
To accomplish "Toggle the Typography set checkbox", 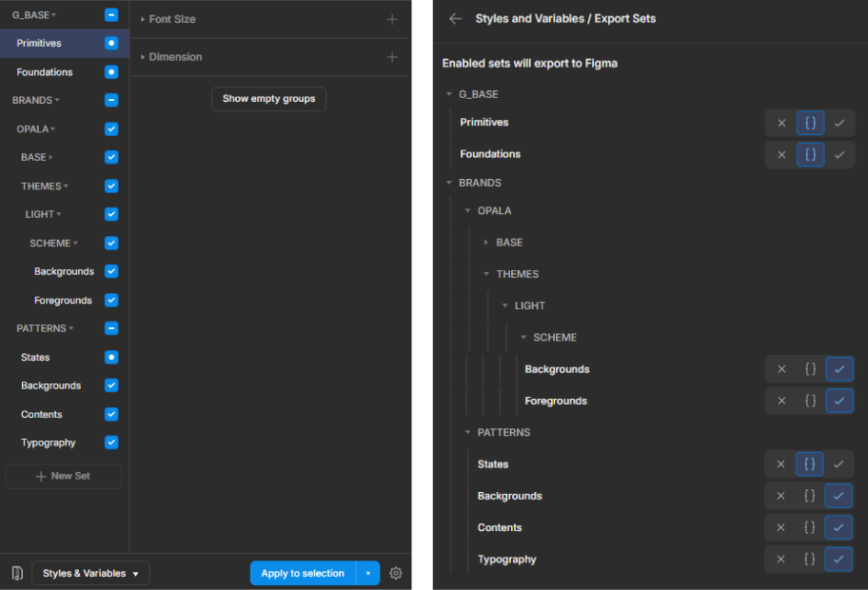I will 111,442.
